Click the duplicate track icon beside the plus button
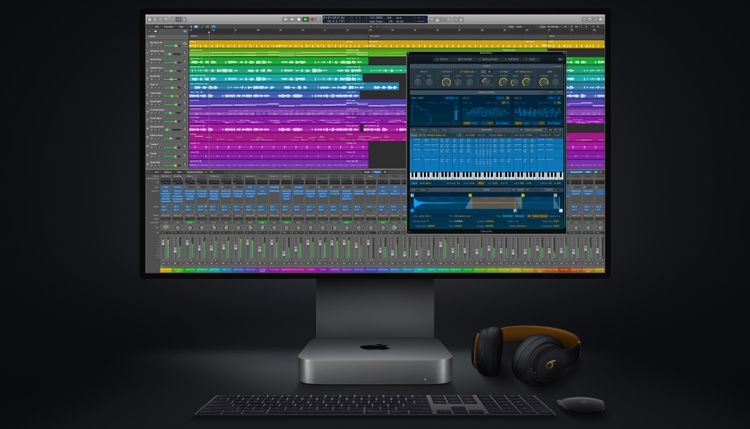 (156, 32)
